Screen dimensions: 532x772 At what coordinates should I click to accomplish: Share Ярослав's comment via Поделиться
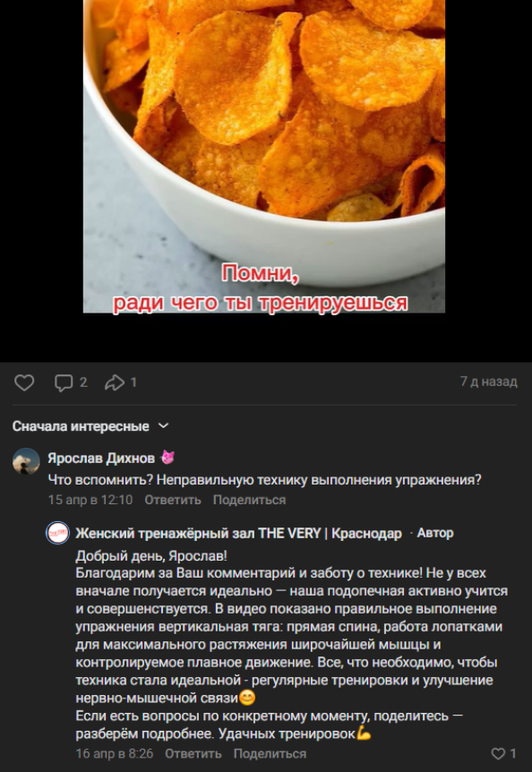249,500
